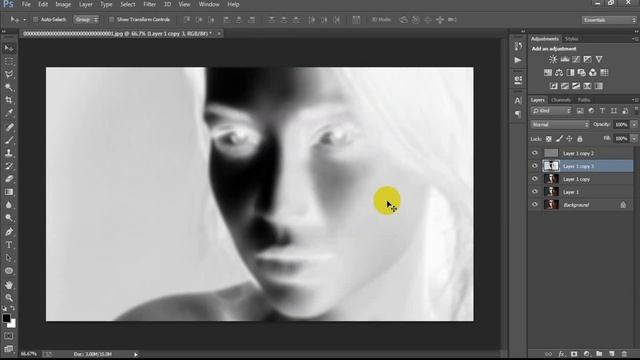Select the History Brush tool
640x360 pixels.
click(9, 166)
